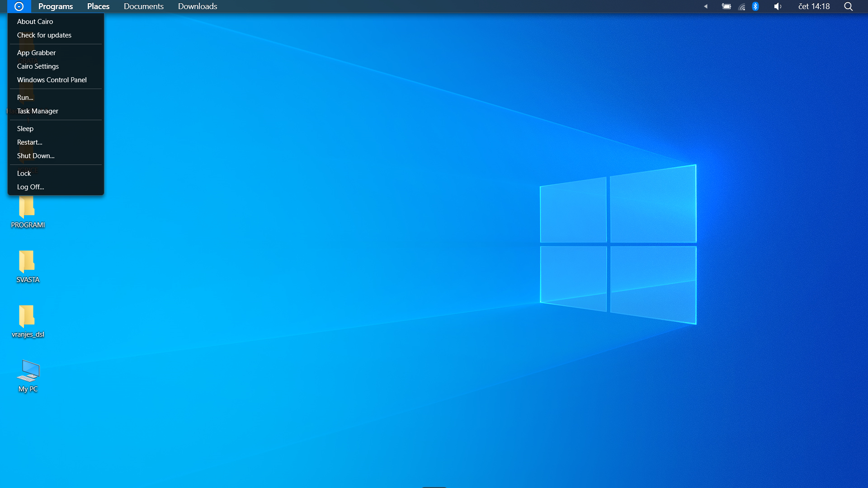Open the volume speaker icon
Screen dimensions: 868x488
click(777, 6)
